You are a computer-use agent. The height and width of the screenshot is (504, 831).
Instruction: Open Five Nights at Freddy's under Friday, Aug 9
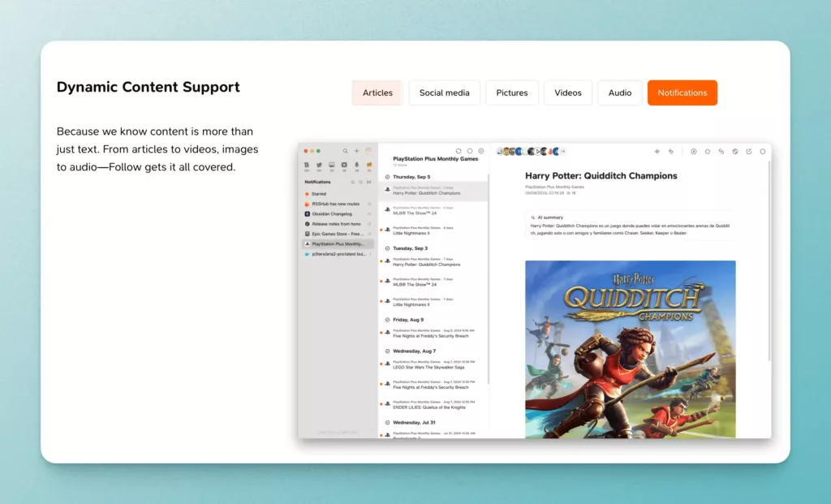click(433, 334)
